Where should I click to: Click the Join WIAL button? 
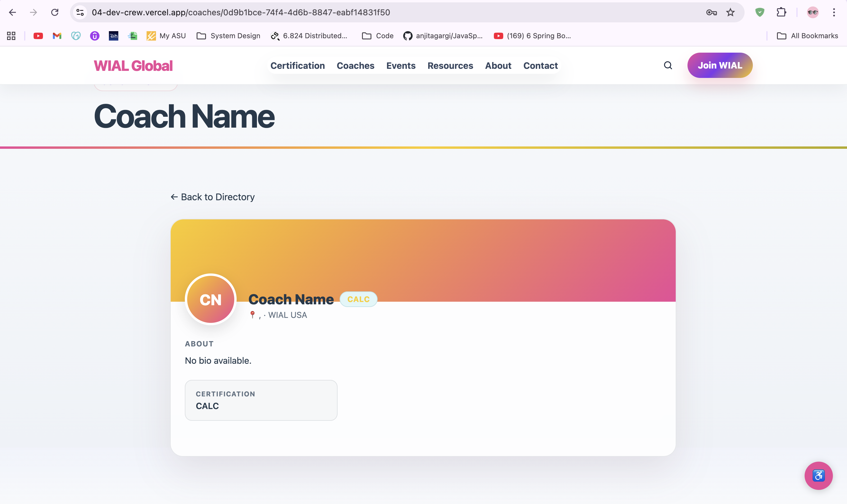click(720, 65)
